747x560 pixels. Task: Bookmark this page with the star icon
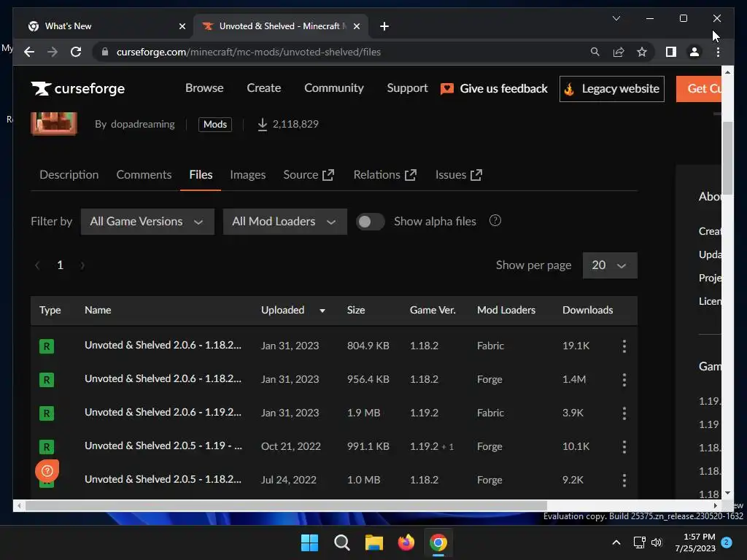point(642,52)
